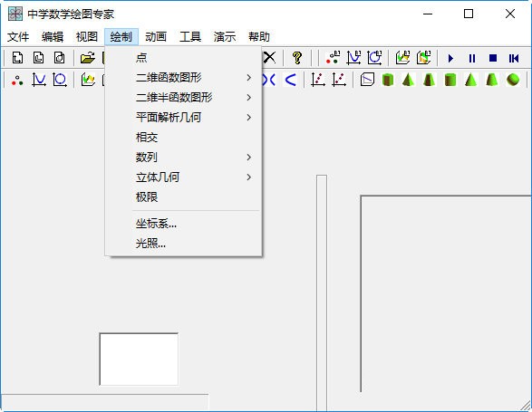This screenshot has width=532, height=412.
Task: Open the 动画 menu
Action: 156,36
